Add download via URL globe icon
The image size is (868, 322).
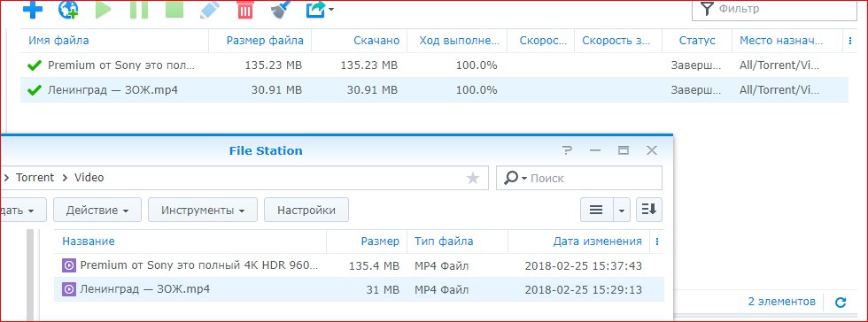68,10
